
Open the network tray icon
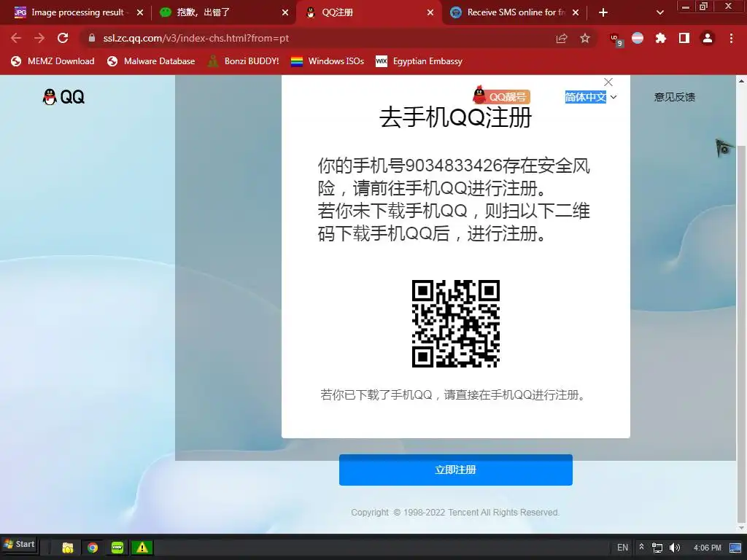pyautogui.click(x=657, y=548)
